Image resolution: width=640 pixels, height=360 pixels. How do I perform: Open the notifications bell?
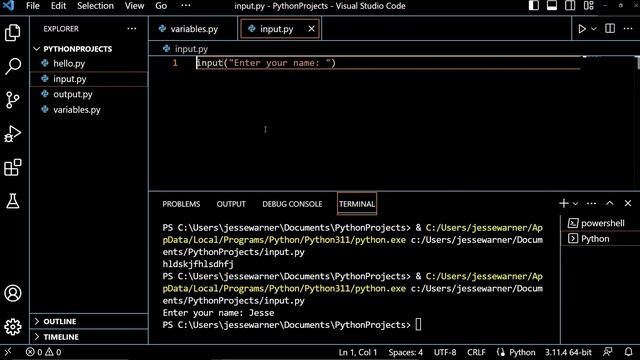629,352
